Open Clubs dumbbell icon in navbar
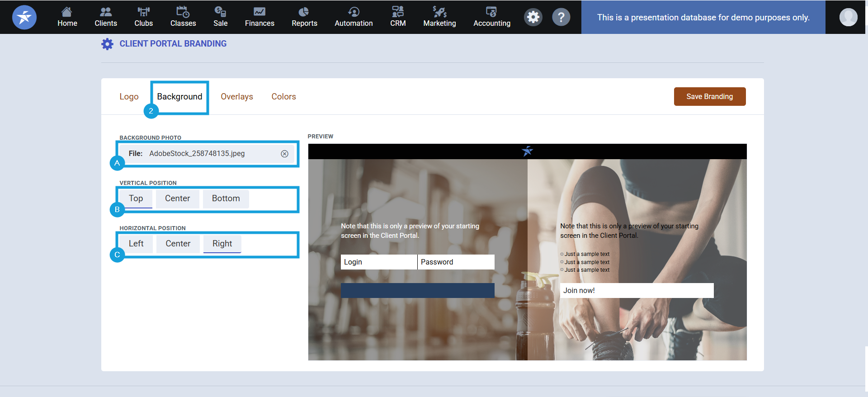The width and height of the screenshot is (868, 397). click(143, 12)
